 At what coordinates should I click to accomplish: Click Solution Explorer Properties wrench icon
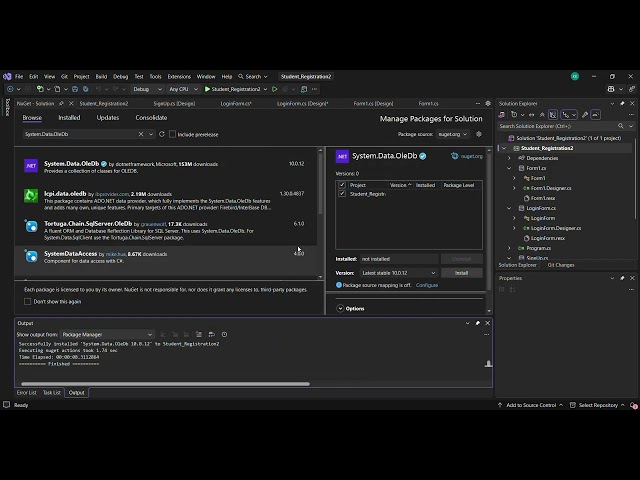coord(585,115)
